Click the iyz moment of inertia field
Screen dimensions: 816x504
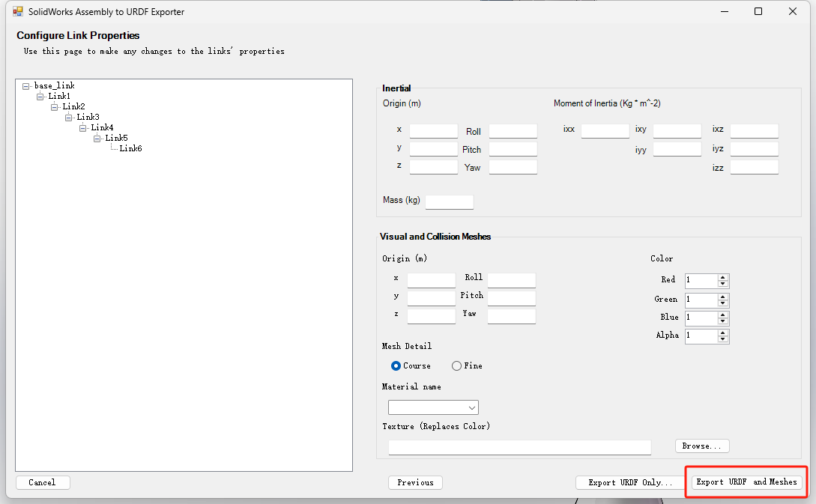755,149
